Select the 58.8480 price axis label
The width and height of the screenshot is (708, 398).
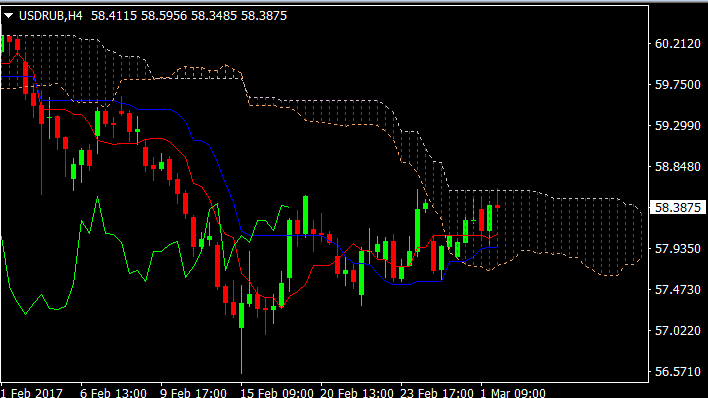coord(678,167)
